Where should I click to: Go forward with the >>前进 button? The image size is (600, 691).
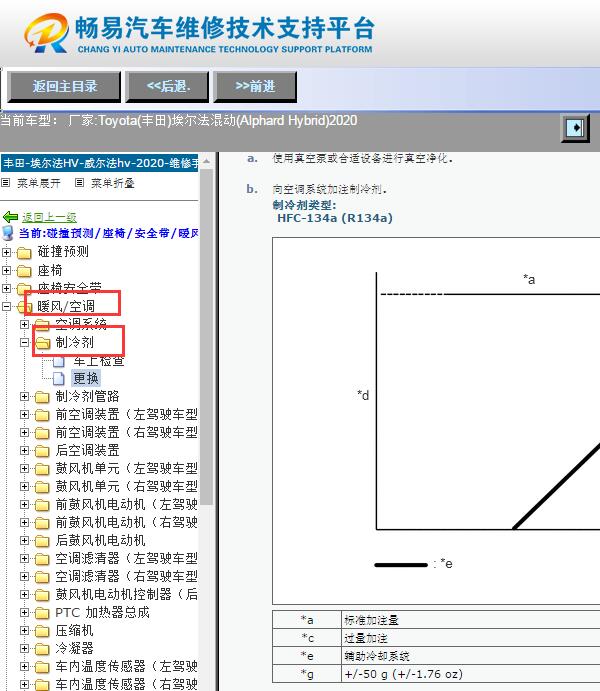255,86
